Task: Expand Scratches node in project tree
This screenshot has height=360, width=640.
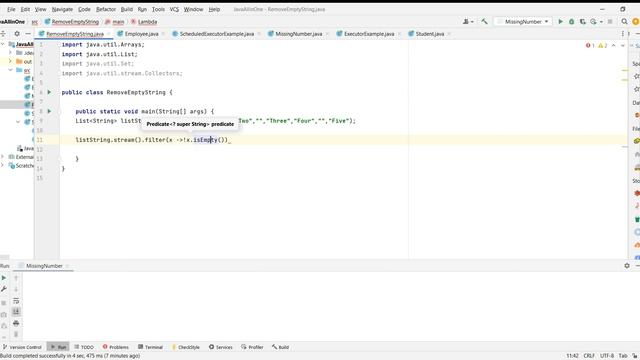Action: (2, 165)
